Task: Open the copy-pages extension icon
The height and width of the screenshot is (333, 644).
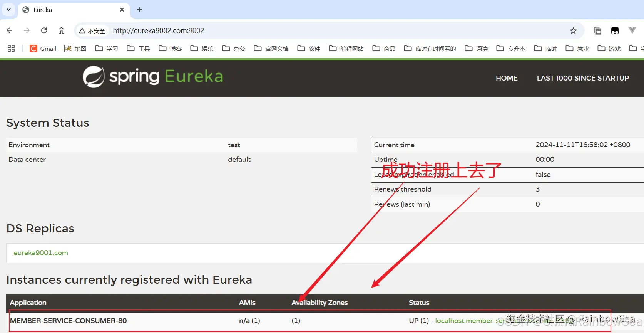Action: 597,30
